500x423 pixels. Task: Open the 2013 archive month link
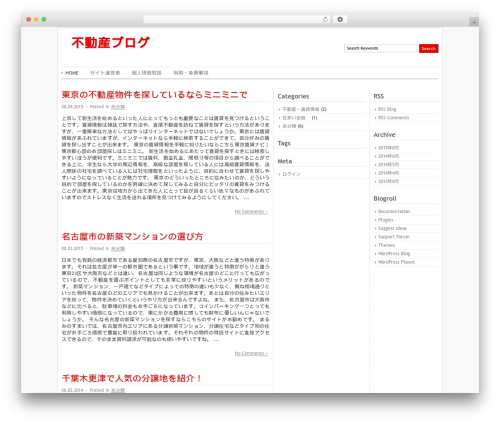388,181
